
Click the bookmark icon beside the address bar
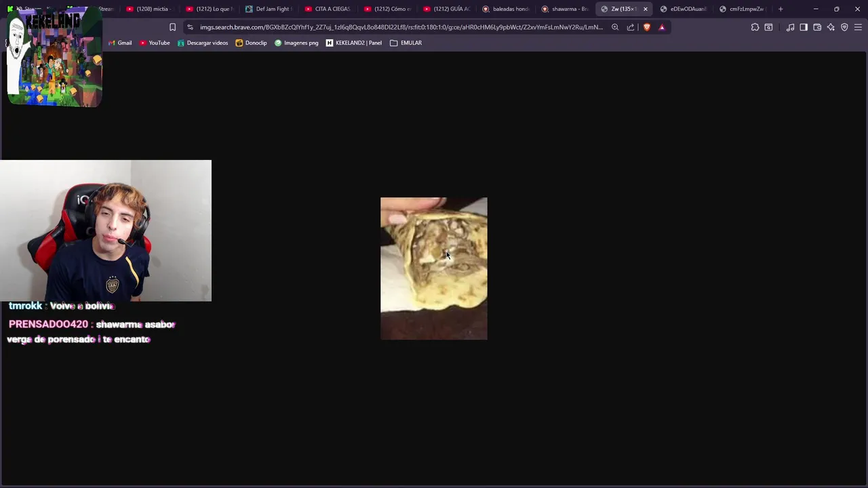172,27
